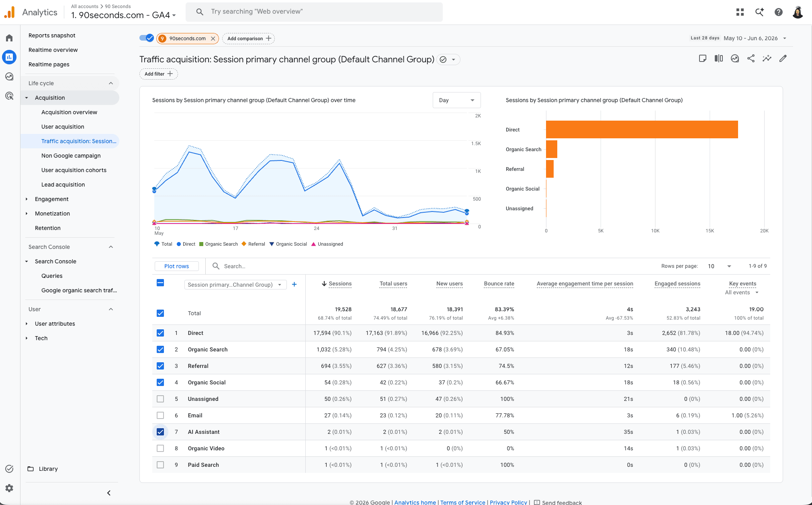Open Reports snapshot

(x=52, y=35)
